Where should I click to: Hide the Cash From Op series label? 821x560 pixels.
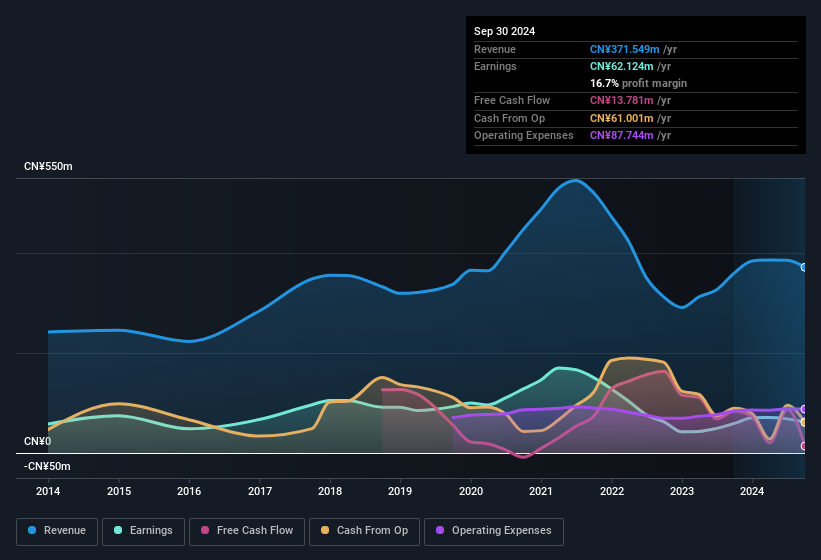pos(372,530)
